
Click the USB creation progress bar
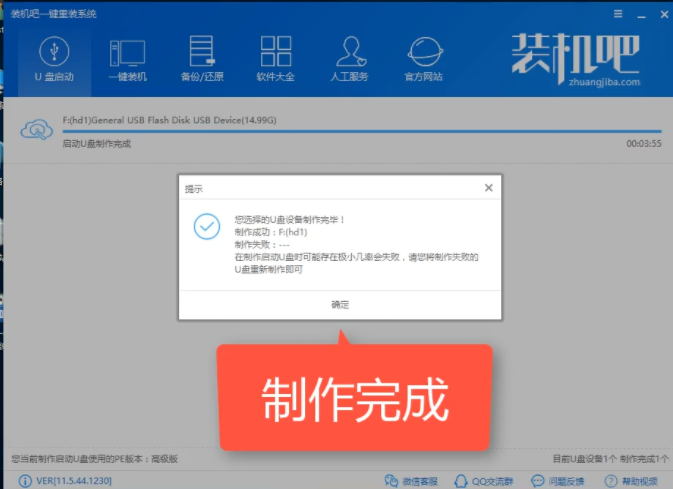pyautogui.click(x=362, y=131)
